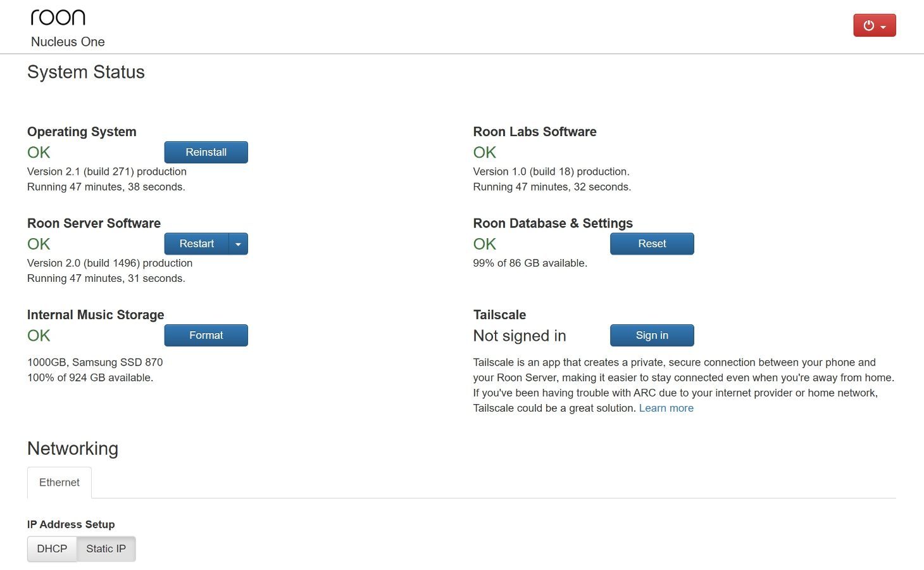Click 'Running 47 minutes, 32 seconds.' text
Image resolution: width=924 pixels, height=570 pixels.
click(x=552, y=187)
